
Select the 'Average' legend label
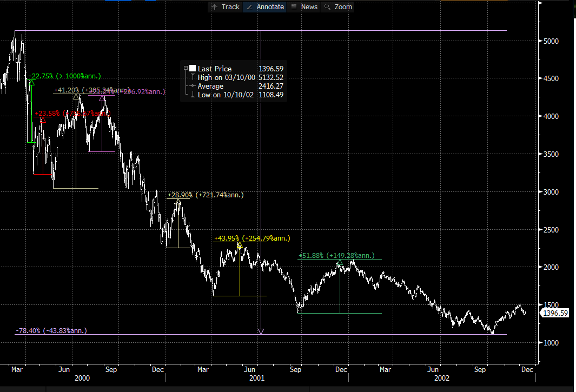click(210, 87)
